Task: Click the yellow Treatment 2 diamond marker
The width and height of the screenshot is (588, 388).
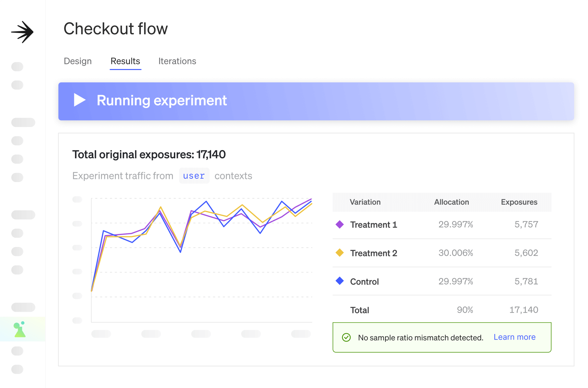Action: point(339,253)
